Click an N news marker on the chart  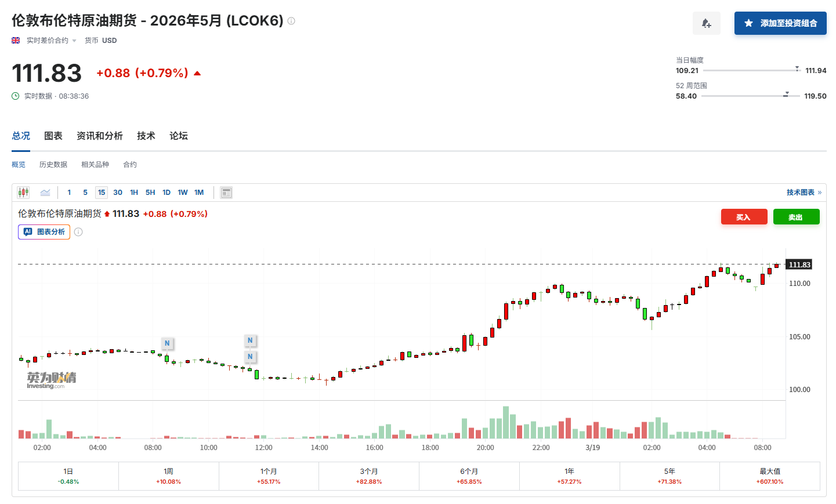coord(167,343)
